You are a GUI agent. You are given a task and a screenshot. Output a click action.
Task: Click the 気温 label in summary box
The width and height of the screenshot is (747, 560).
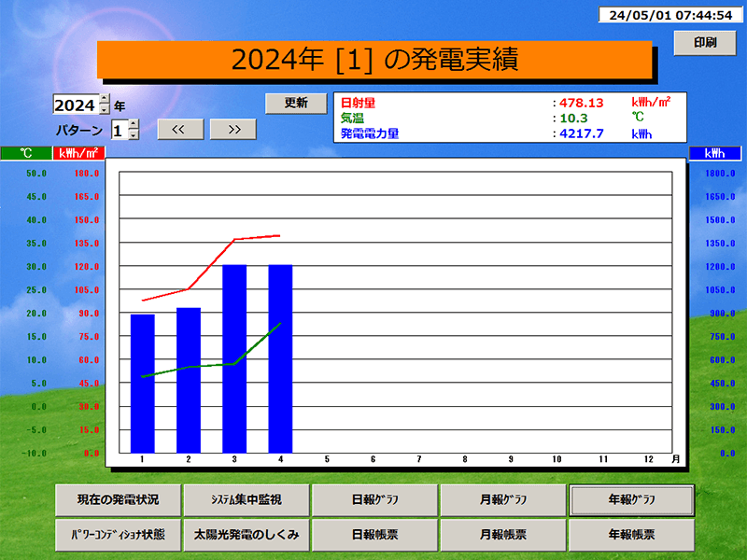click(352, 119)
